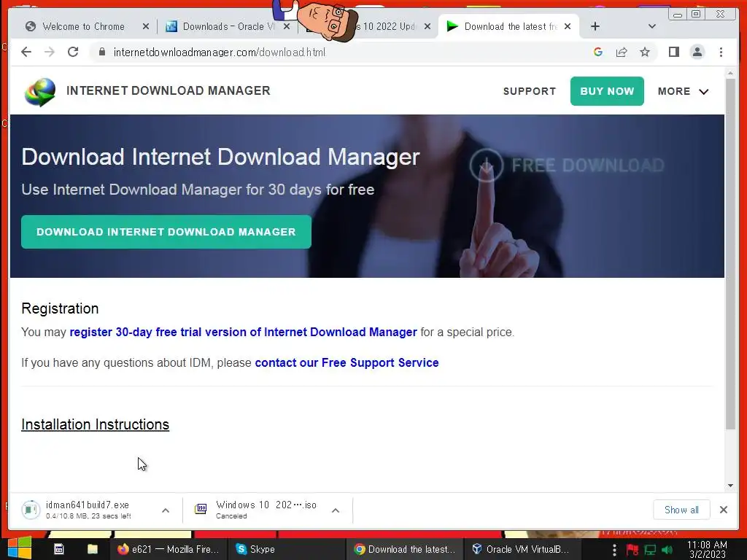Click the BUY NOW button

[607, 91]
